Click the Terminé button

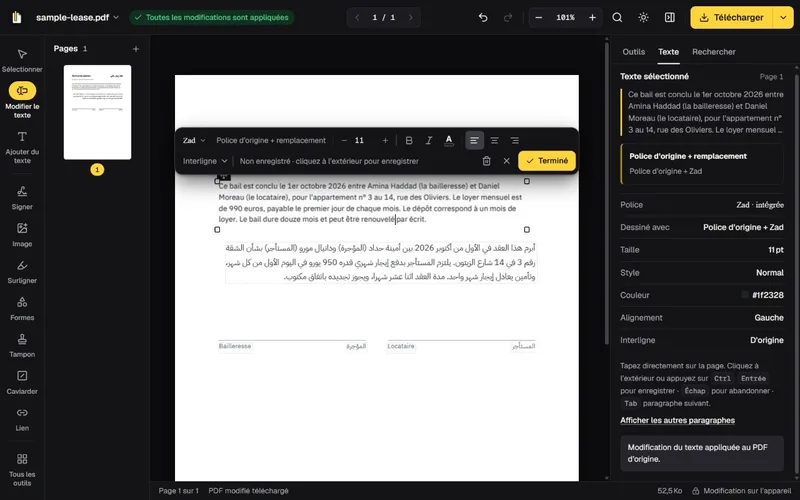coord(547,161)
